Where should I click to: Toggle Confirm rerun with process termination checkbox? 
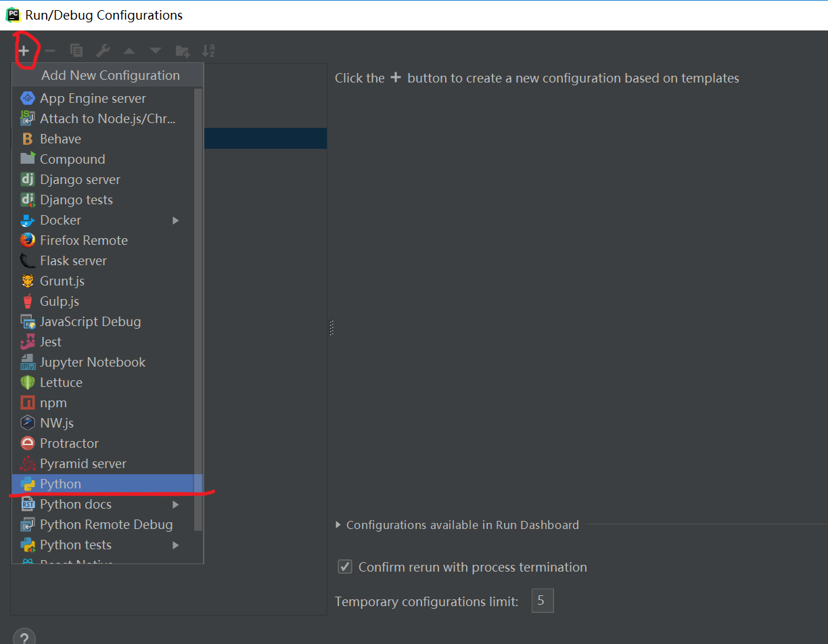[x=345, y=567]
